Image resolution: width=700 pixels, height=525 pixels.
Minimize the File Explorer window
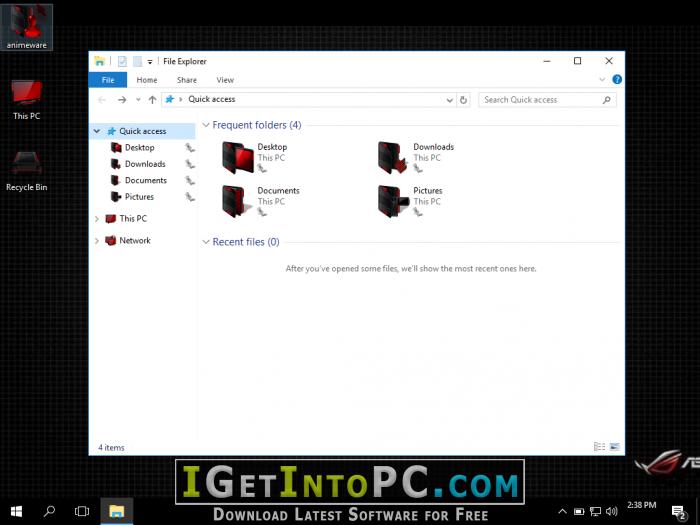[x=547, y=61]
